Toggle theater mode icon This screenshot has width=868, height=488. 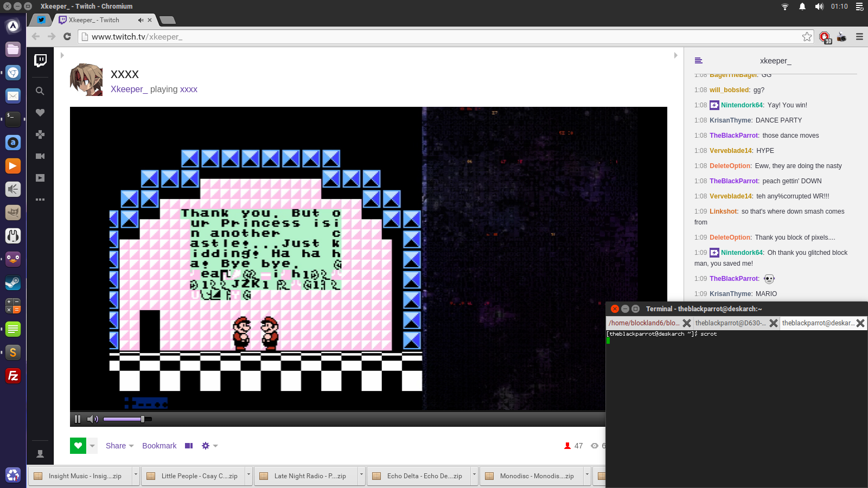[x=189, y=446]
